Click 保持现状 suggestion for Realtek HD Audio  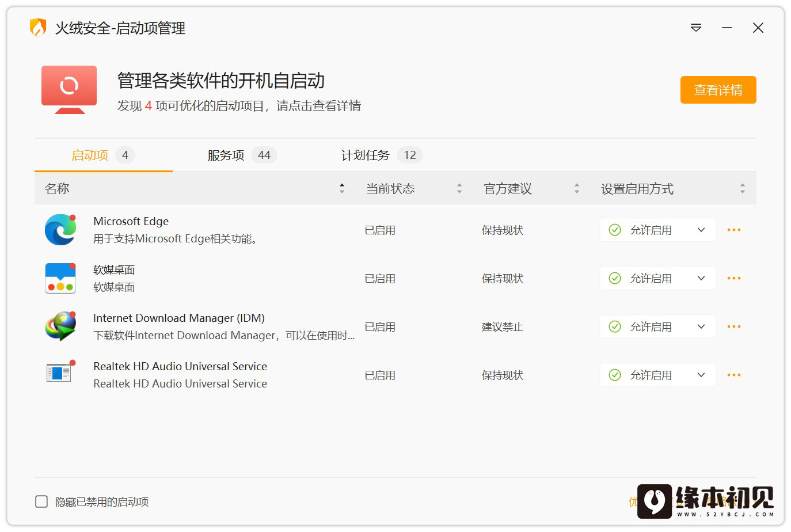pos(503,375)
